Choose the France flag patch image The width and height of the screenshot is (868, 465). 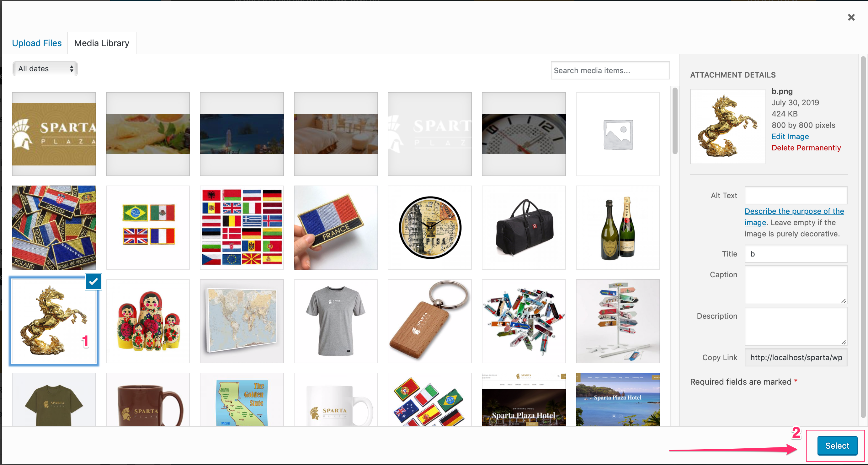click(335, 228)
